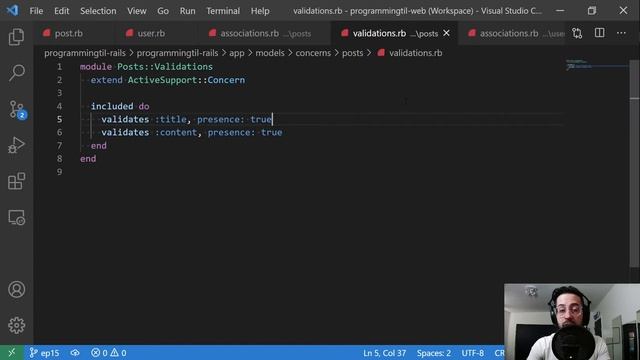The height and width of the screenshot is (360, 640).
Task: Open errors and warnings problems indicator
Action: (x=109, y=353)
